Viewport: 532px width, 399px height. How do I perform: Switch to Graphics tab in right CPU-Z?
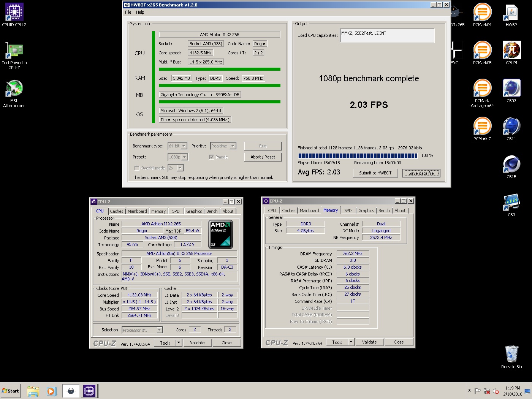pyautogui.click(x=366, y=211)
